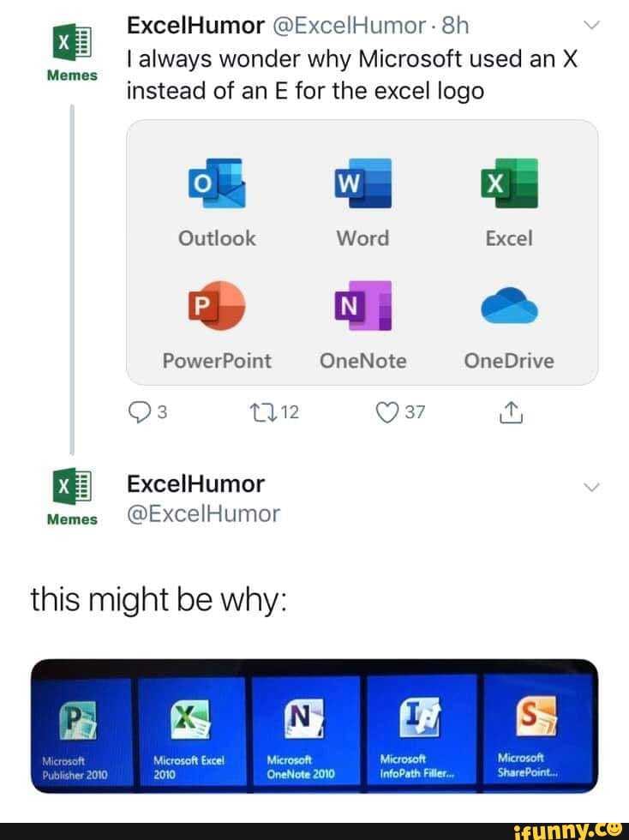Expand the top tweet options chevron
The image size is (629, 840).
[x=591, y=25]
